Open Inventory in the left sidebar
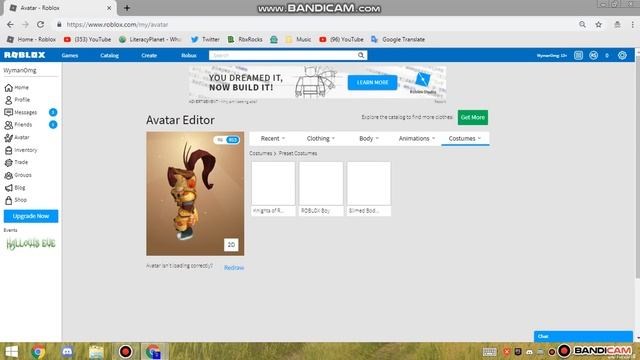 pyautogui.click(x=21, y=150)
